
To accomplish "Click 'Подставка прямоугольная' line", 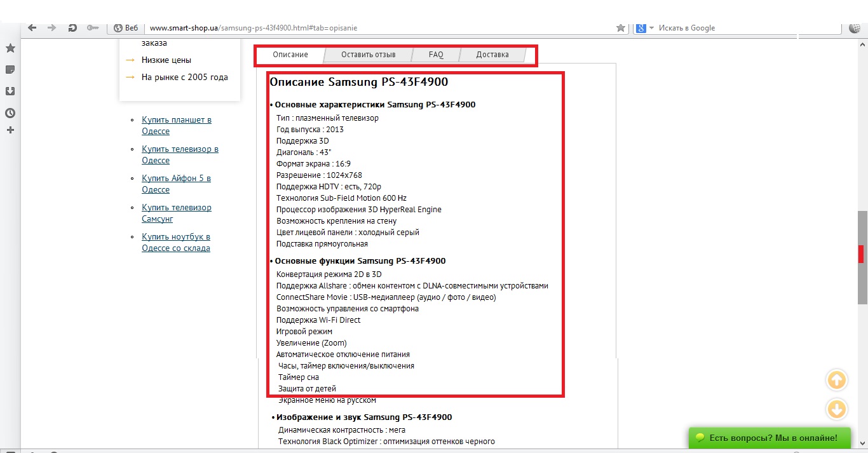I will coord(322,244).
